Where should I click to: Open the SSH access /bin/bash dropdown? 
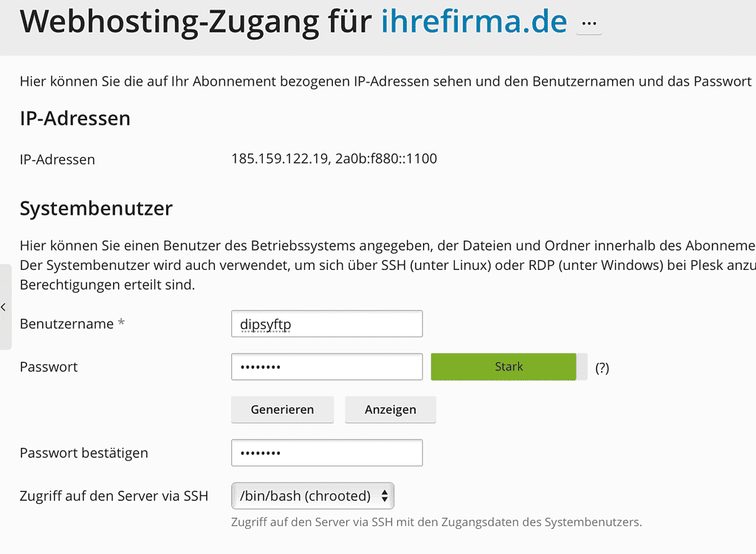click(x=313, y=496)
